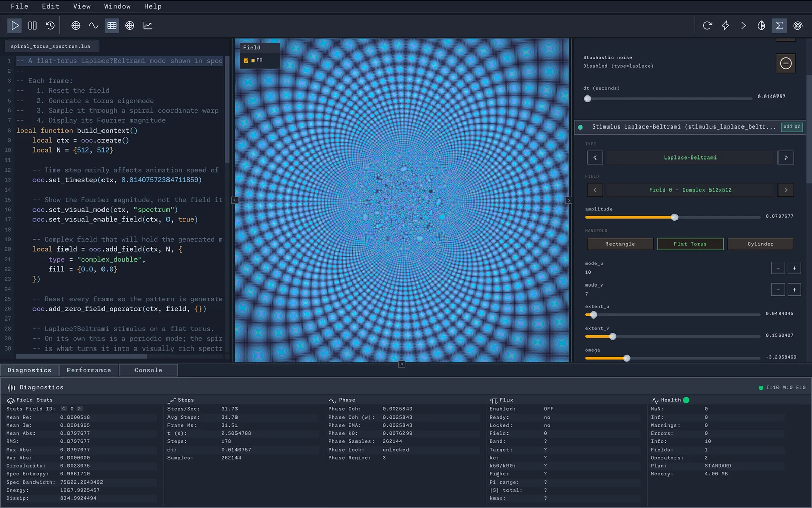This screenshot has width=812, height=508.
Task: Click the Diagnostics panel waveform icon
Action: [x=11, y=388]
